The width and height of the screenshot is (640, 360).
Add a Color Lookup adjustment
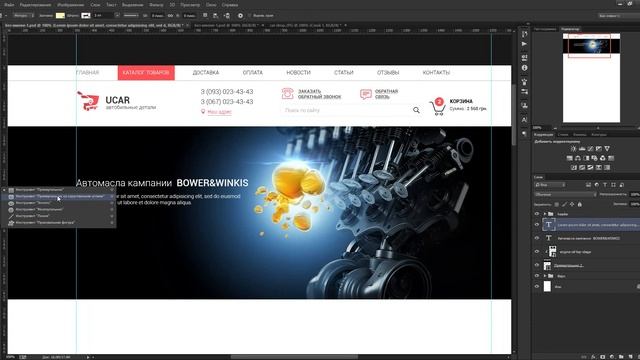pyautogui.click(x=611, y=158)
